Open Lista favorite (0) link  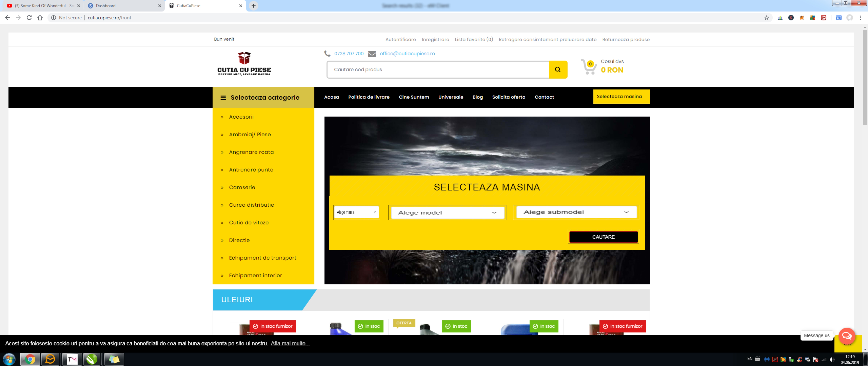point(474,39)
